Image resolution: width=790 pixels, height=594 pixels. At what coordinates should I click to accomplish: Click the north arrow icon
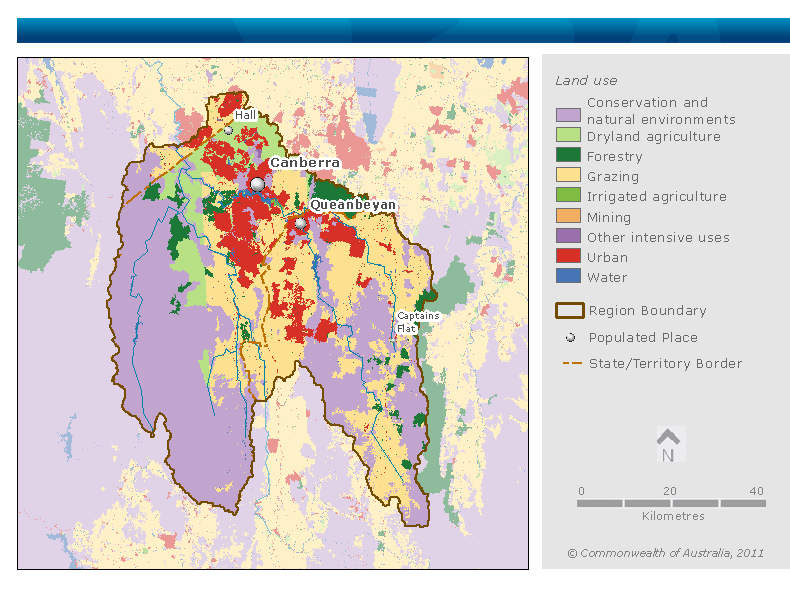[669, 444]
